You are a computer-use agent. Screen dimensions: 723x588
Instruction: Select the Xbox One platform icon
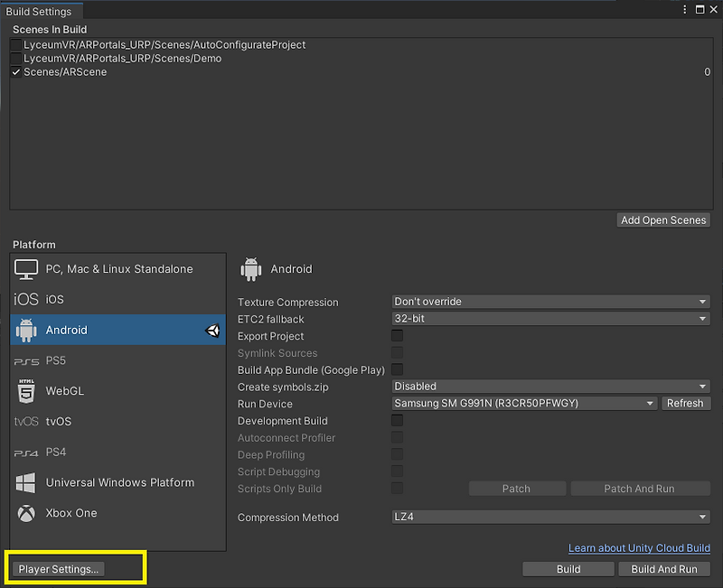[x=70, y=513]
